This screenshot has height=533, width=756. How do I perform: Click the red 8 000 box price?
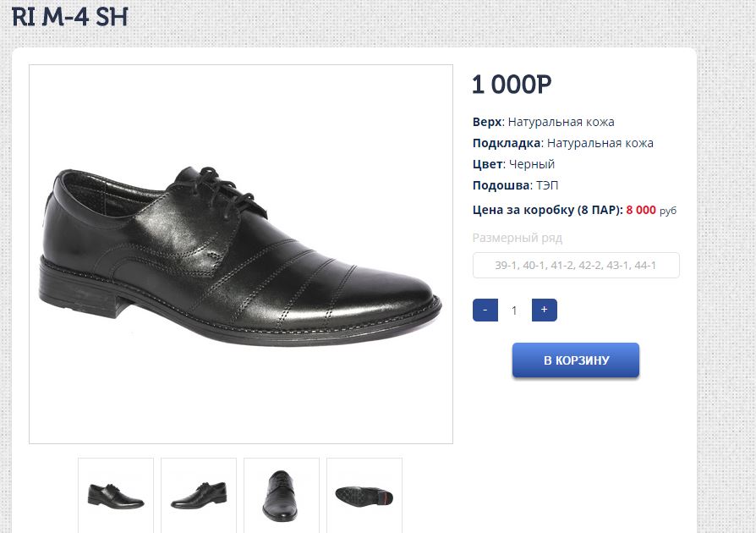click(x=641, y=210)
